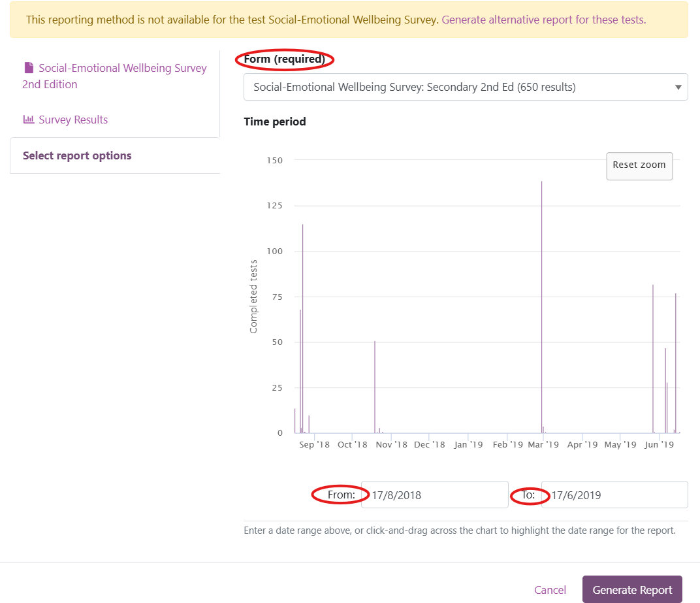Screen dimensions: 700x603
Task: Click the rightmost tall bar in June '19
Action: click(676, 363)
